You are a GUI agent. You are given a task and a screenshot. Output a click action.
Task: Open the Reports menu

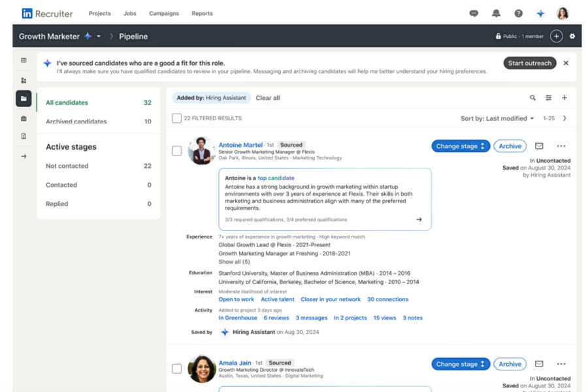[202, 14]
